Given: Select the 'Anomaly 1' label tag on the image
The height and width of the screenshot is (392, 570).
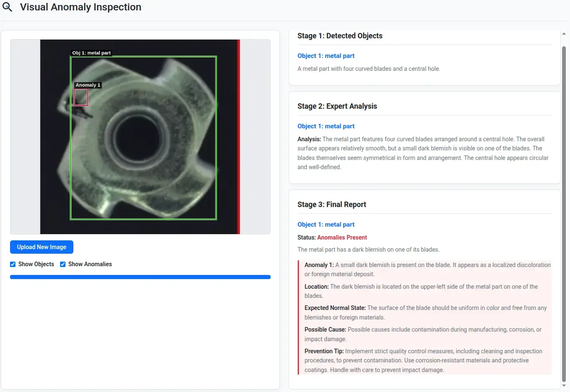Looking at the screenshot, I should click(x=88, y=85).
